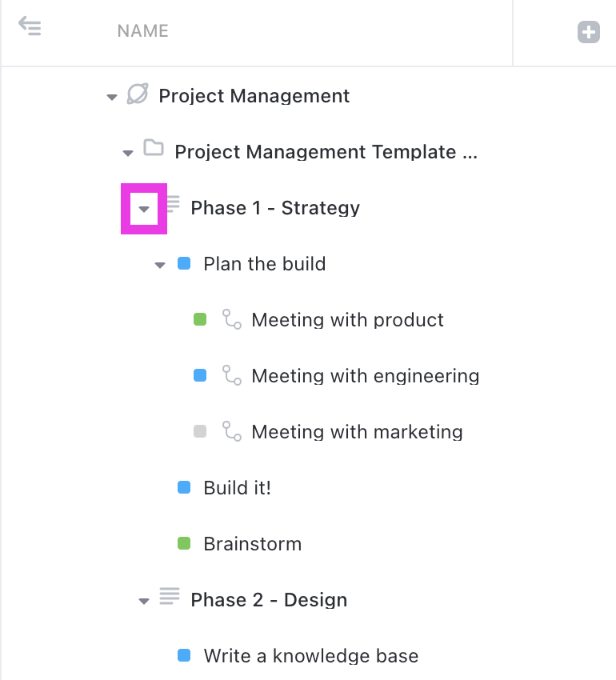Click the subtask icon beside Meeting with marketing
The height and width of the screenshot is (680, 616).
(231, 432)
